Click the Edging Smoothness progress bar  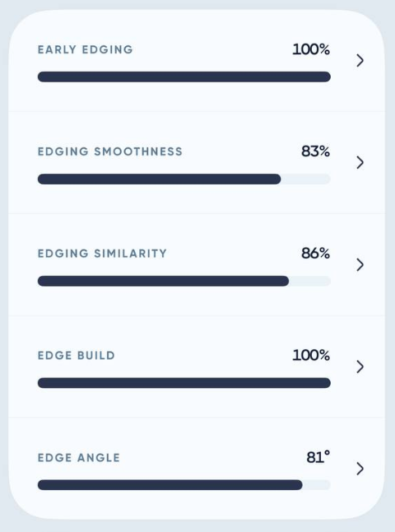click(184, 179)
